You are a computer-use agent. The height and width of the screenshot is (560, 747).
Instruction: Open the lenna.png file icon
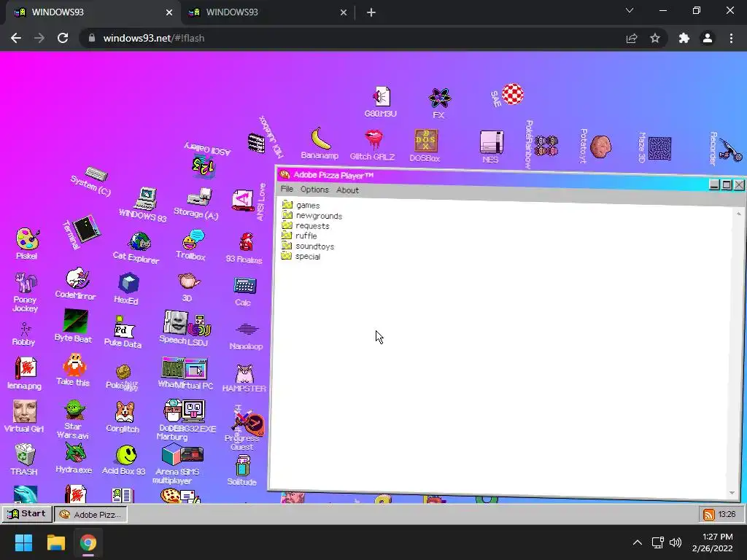26,368
